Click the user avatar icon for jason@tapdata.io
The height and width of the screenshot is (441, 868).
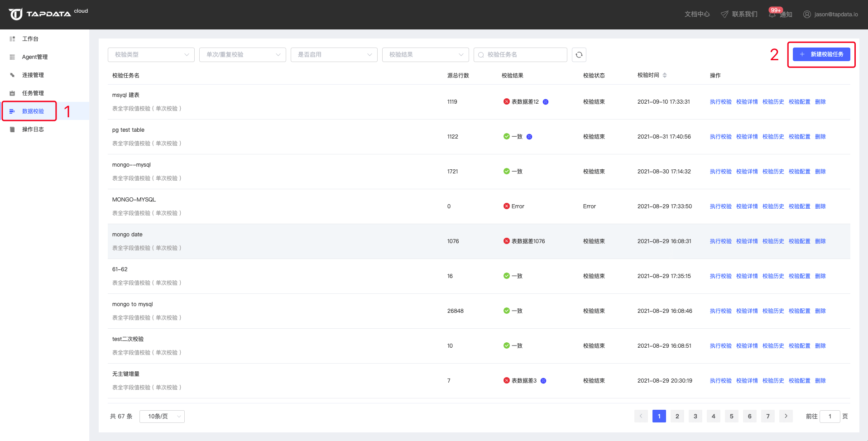point(807,14)
